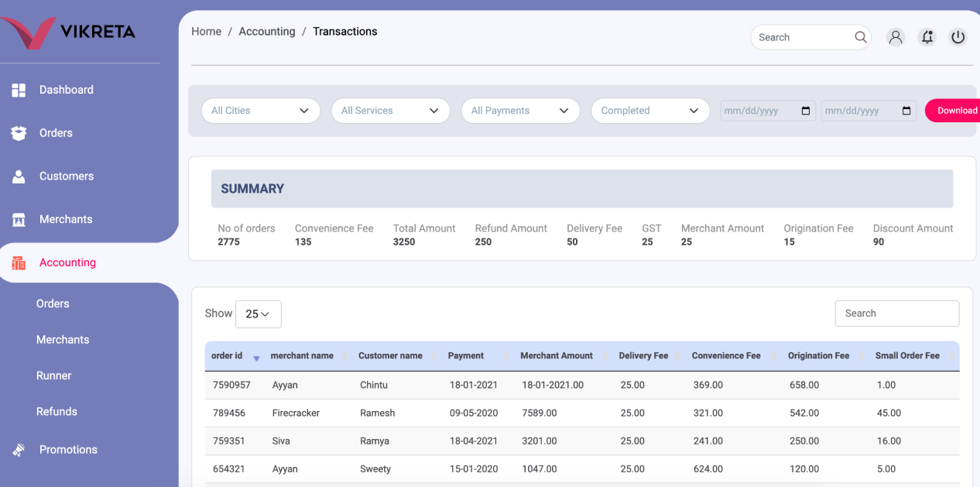Open the user profile icon
The width and height of the screenshot is (980, 487).
coord(896,37)
